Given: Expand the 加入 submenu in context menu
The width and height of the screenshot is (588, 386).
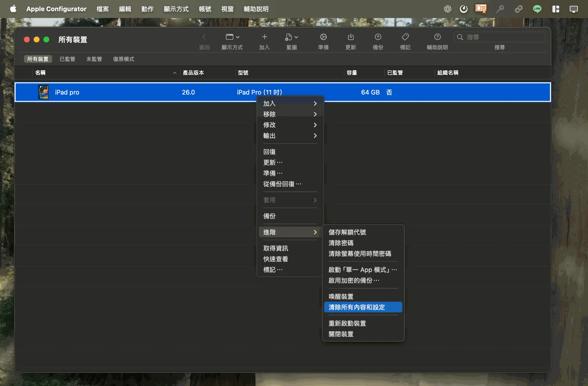Looking at the screenshot, I should click(290, 103).
